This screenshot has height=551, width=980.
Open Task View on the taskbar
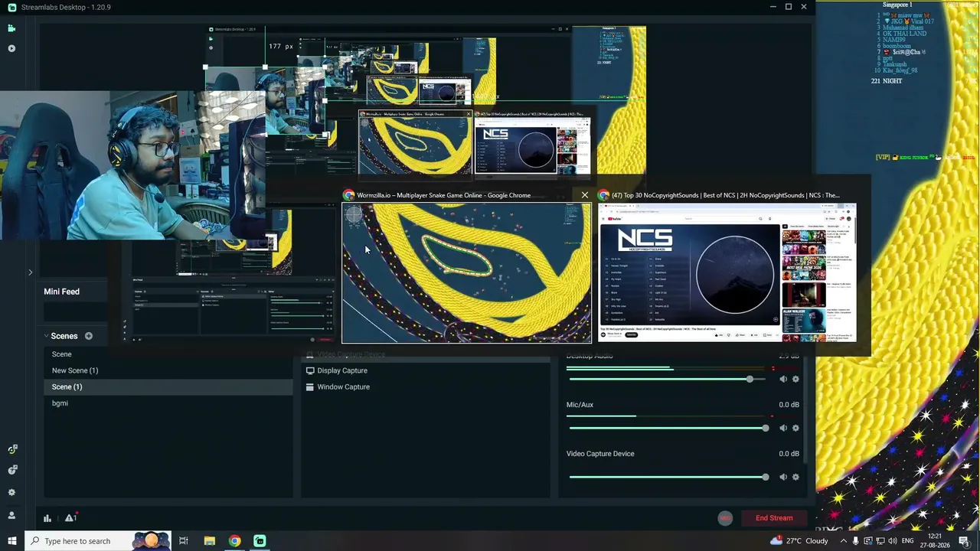tap(184, 541)
